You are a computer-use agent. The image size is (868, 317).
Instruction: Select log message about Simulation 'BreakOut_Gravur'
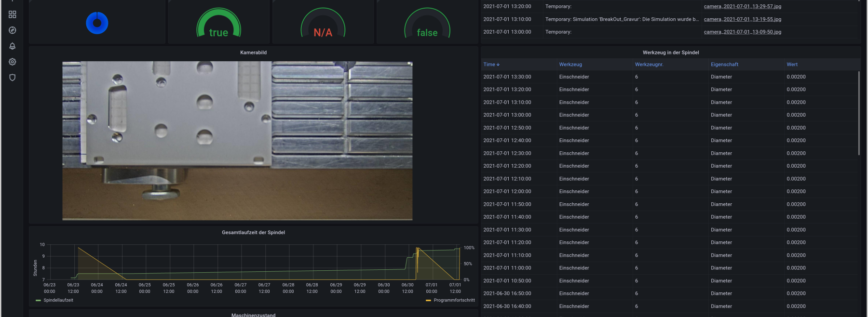(x=622, y=19)
